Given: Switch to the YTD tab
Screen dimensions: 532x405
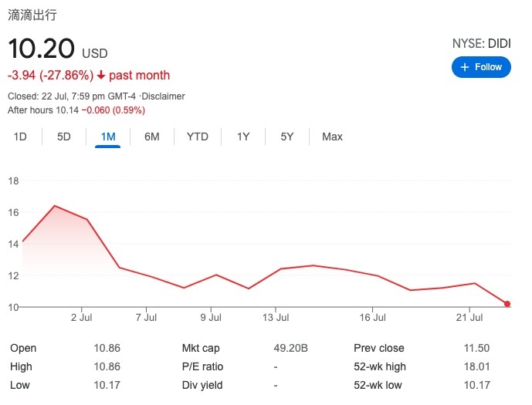Looking at the screenshot, I should [x=198, y=137].
